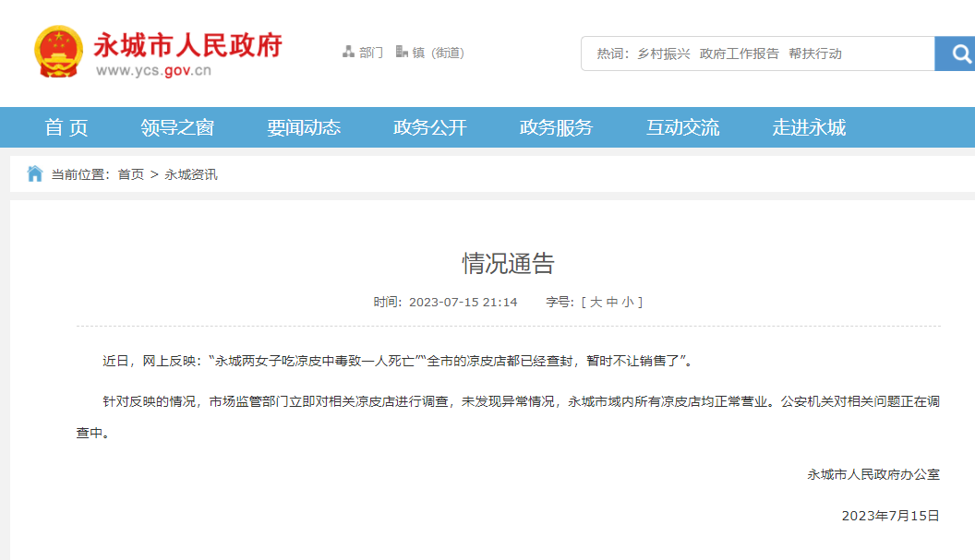Click the home icon beside 当前位置
Screen dimensions: 975x560
pos(34,173)
